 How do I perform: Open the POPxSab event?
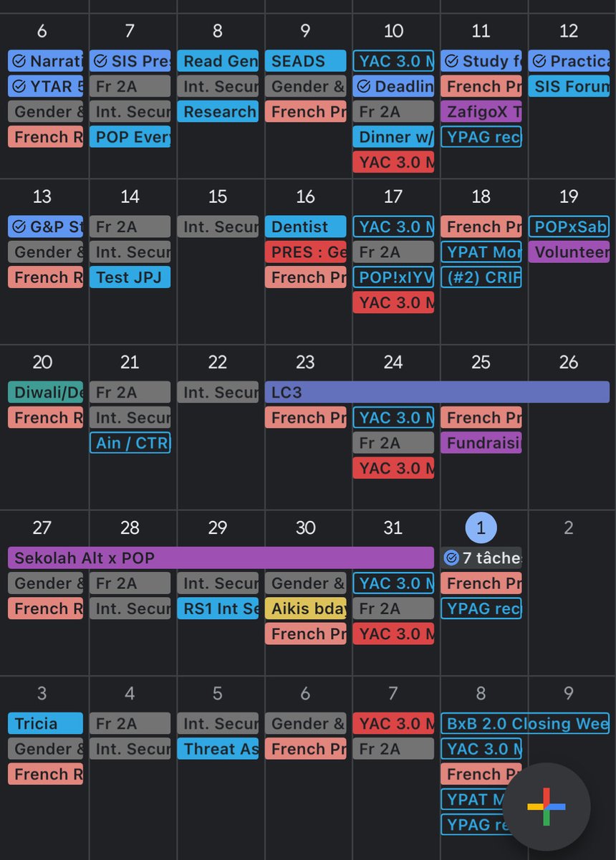[569, 226]
